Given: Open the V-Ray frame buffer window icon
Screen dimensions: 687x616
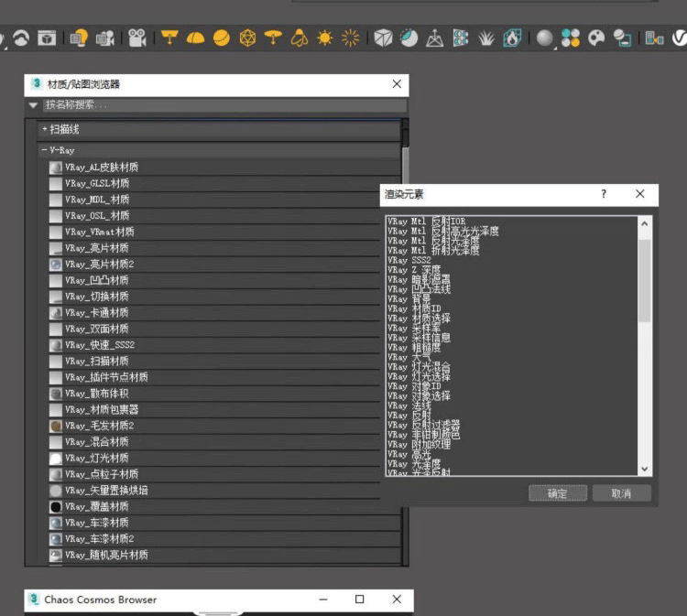Looking at the screenshot, I should [x=47, y=38].
